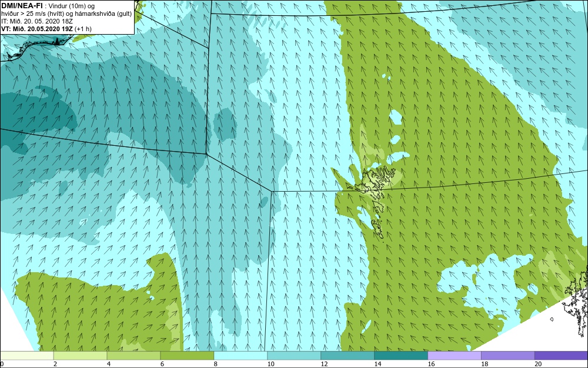This screenshot has width=588, height=368.
Task: Click the "16" scale label
Action: coord(431,364)
